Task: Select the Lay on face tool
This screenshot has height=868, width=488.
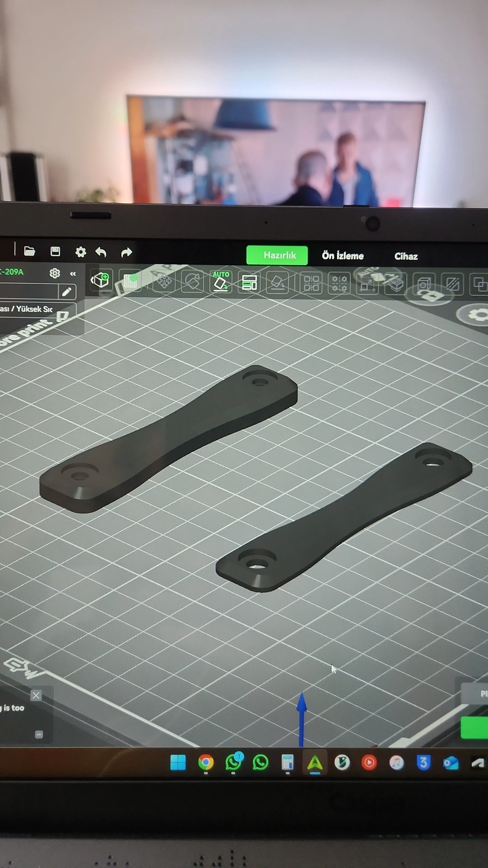Action: 277,283
